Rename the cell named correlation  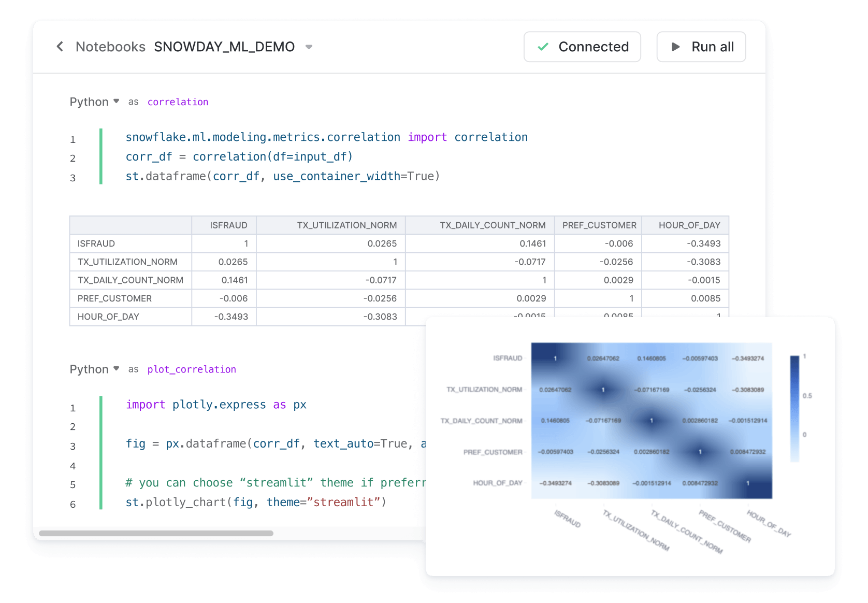178,102
